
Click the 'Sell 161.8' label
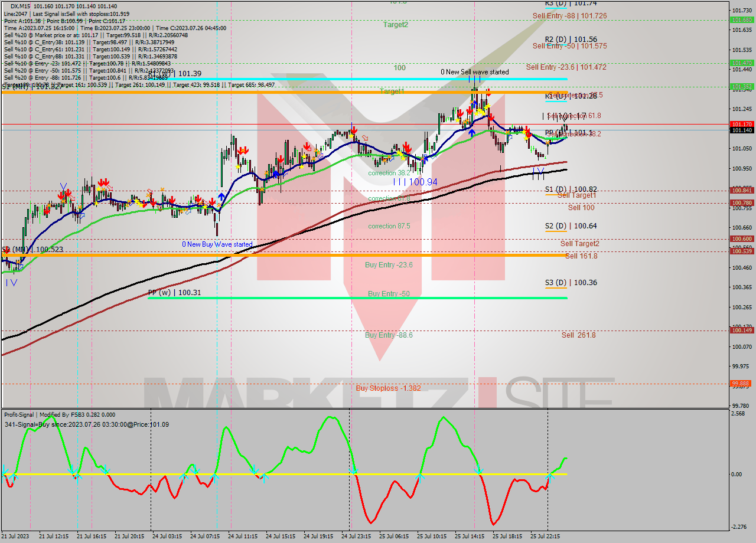(x=581, y=256)
